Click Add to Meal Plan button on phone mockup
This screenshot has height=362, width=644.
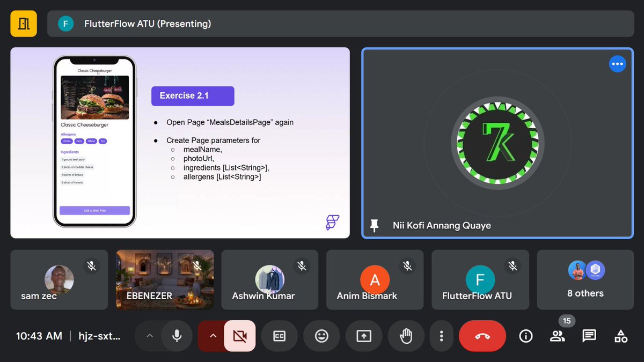coord(94,210)
